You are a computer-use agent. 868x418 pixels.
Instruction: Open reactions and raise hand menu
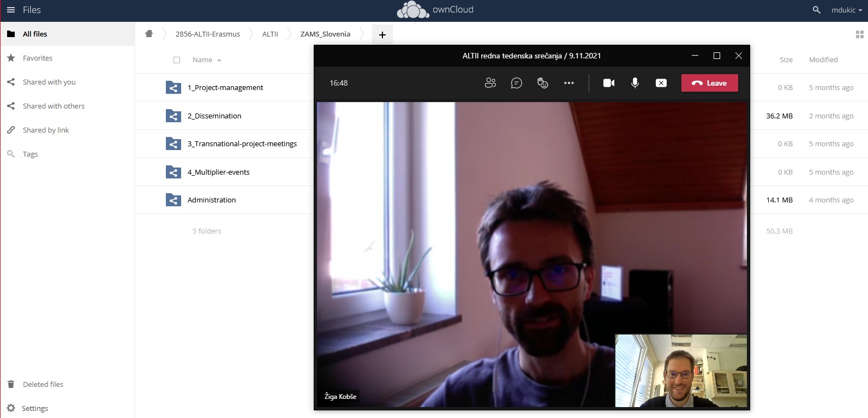(x=542, y=83)
